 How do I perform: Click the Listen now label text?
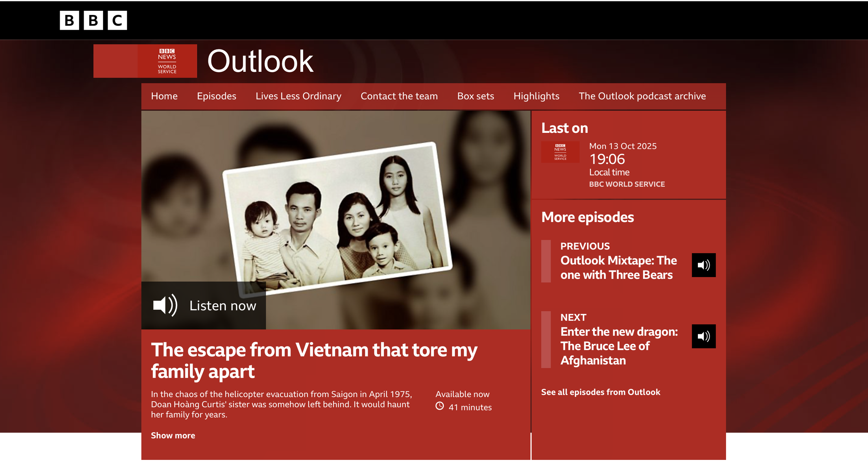223,306
